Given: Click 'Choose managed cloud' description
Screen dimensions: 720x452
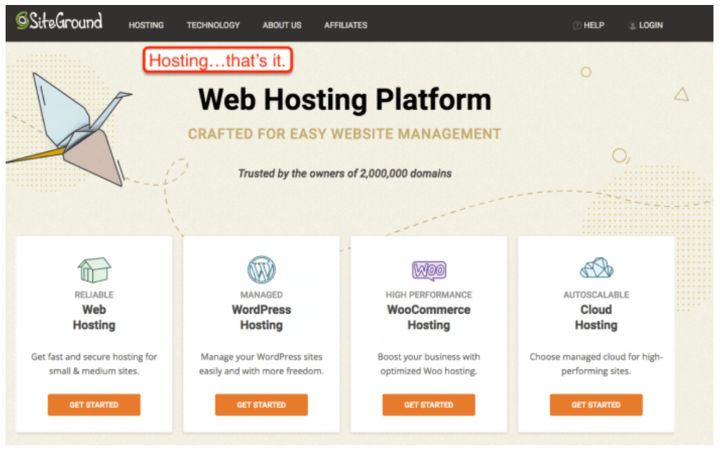Looking at the screenshot, I should pos(596,363).
